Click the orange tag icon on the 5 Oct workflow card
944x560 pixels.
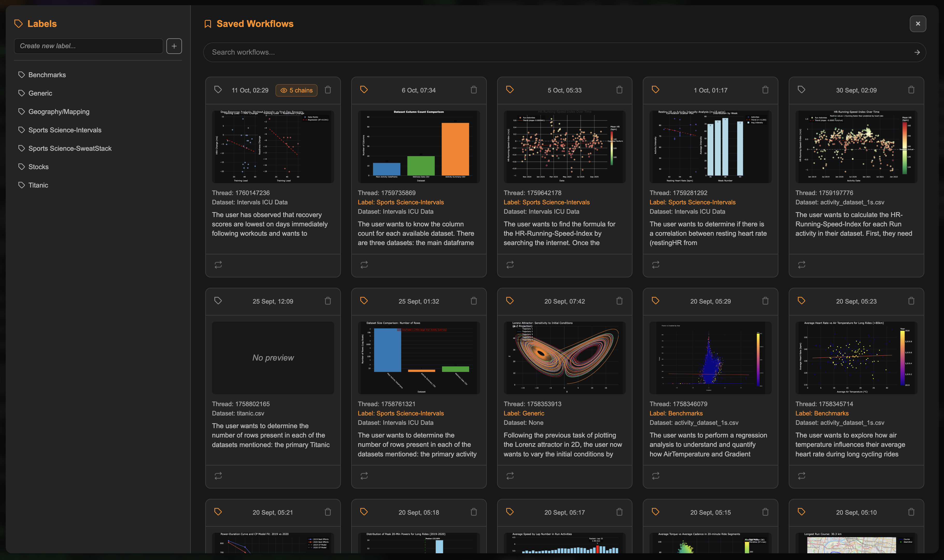point(510,89)
